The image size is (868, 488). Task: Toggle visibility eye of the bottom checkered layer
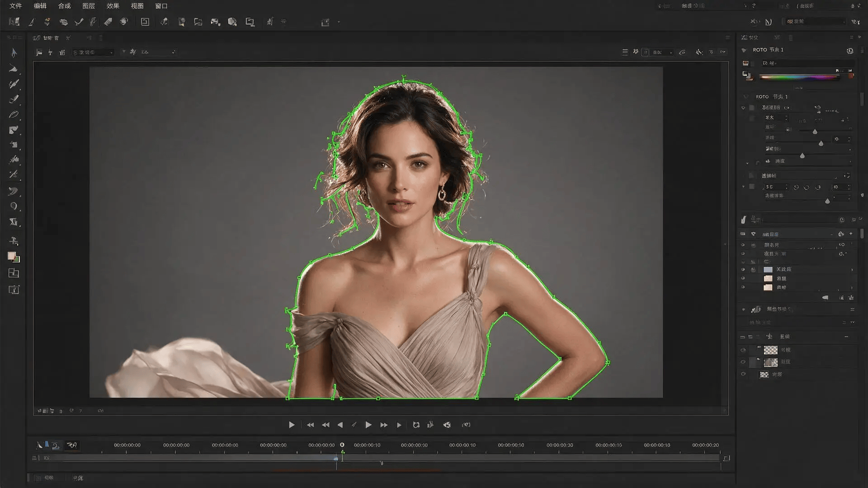click(743, 374)
